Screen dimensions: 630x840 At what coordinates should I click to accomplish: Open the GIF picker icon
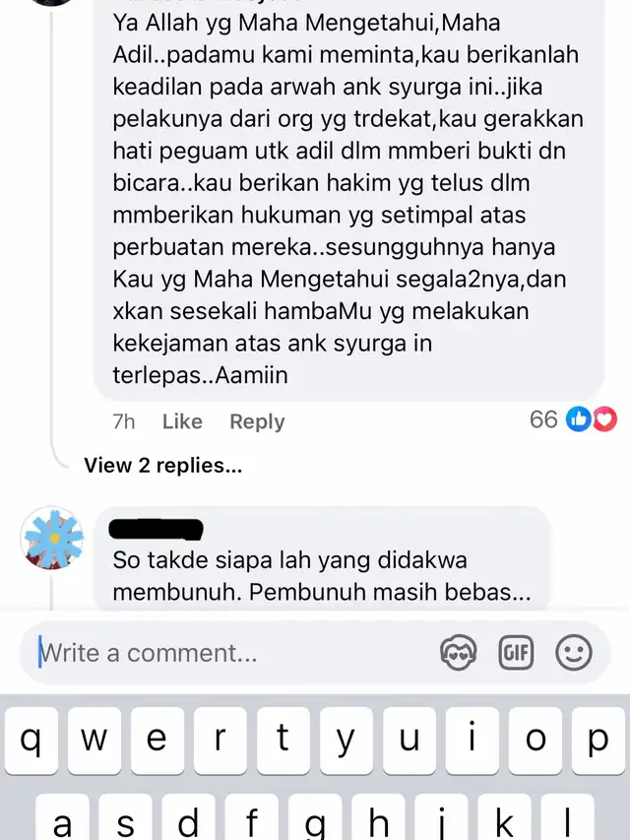[x=516, y=653]
